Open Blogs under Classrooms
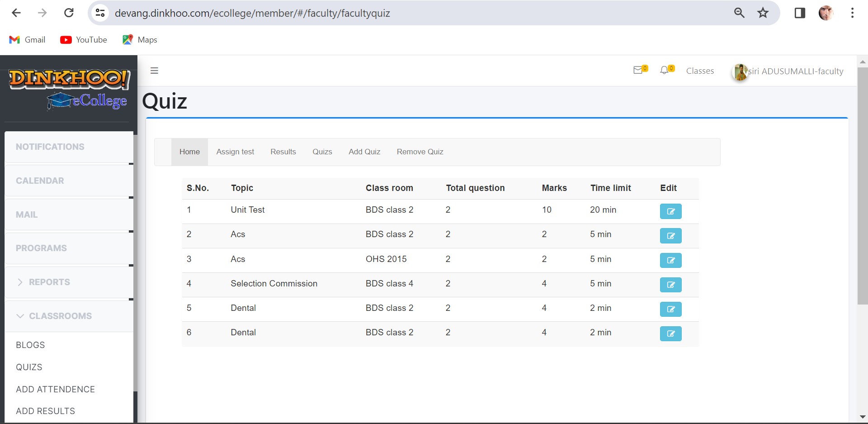Image resolution: width=868 pixels, height=424 pixels. [30, 345]
